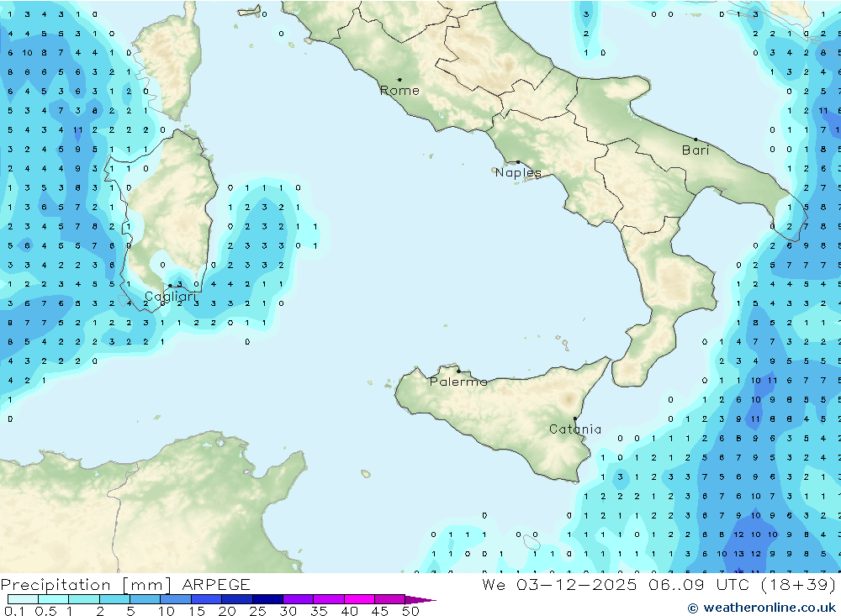Select the 25–30 mm purple legend swatch
The width and height of the screenshot is (841, 616).
(267, 599)
